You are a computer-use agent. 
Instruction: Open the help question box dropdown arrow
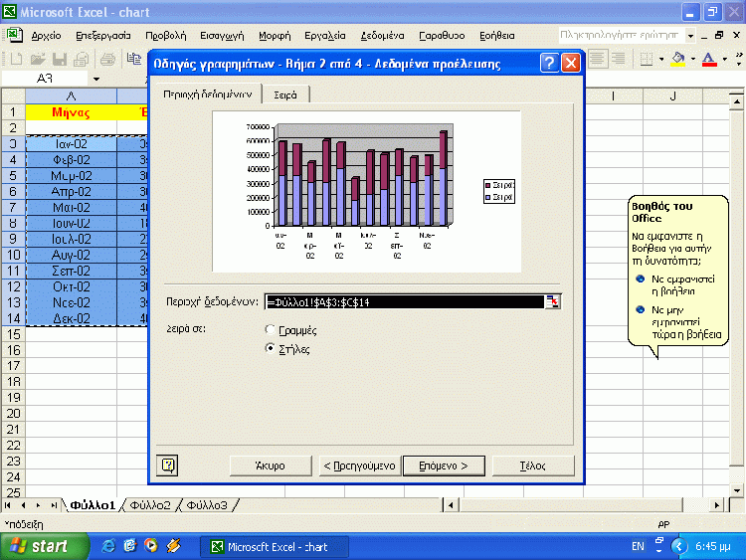(690, 35)
